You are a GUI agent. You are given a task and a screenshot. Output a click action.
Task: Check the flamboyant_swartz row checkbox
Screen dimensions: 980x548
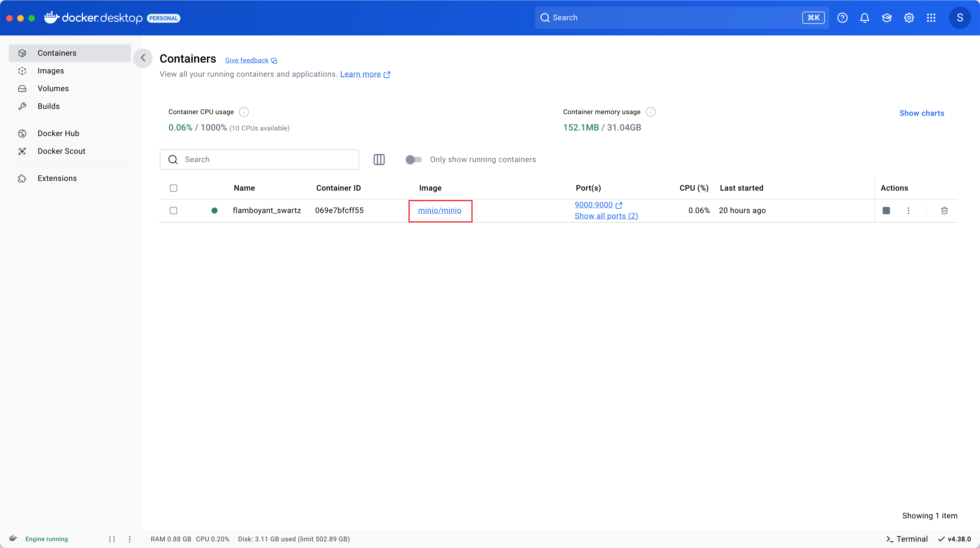point(173,211)
